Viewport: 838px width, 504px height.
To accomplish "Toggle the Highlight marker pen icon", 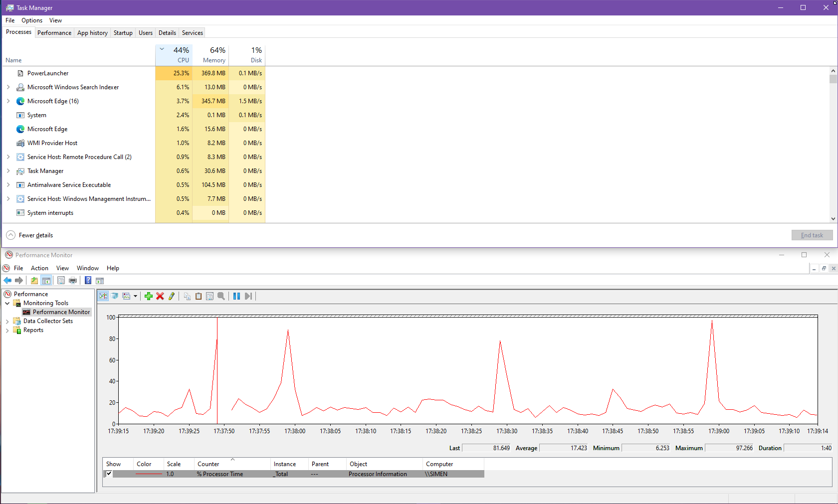I will click(x=172, y=296).
